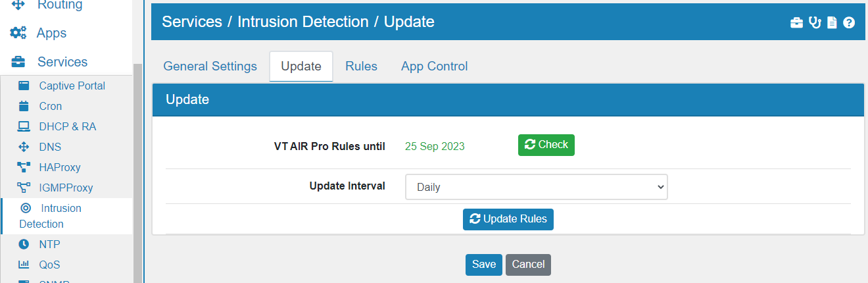Expand the Services menu section
Viewport: 868px width, 283px height.
click(x=49, y=62)
